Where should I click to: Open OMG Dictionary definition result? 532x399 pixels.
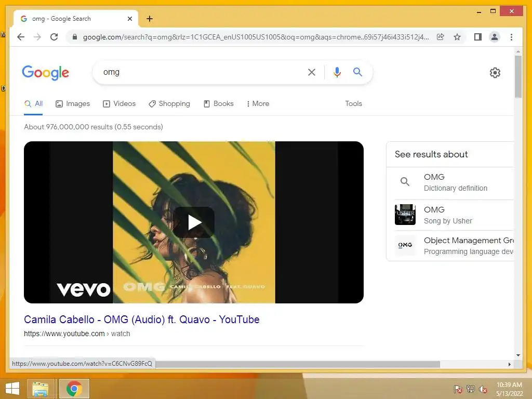tap(455, 182)
